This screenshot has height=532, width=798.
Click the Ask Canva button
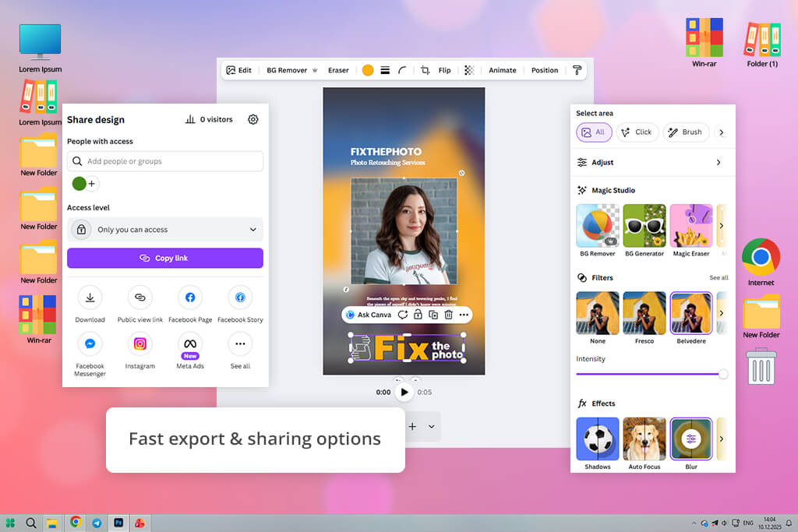click(x=369, y=315)
